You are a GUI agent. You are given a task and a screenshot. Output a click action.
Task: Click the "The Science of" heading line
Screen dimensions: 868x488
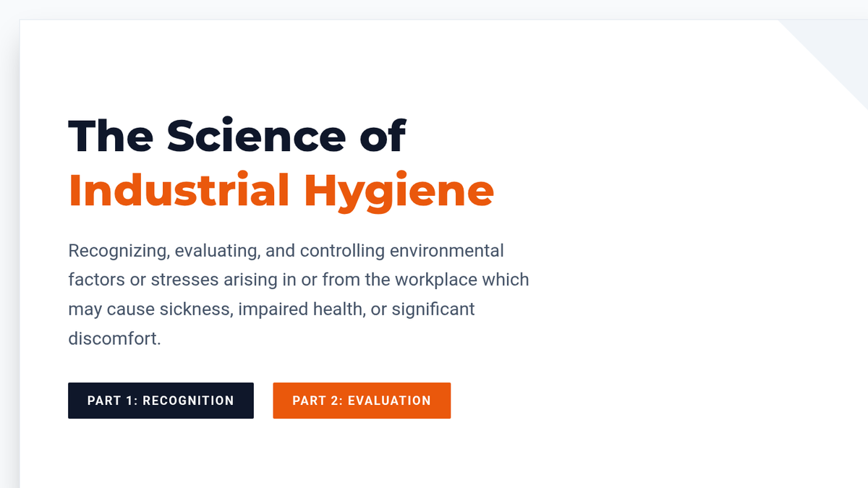(237, 136)
